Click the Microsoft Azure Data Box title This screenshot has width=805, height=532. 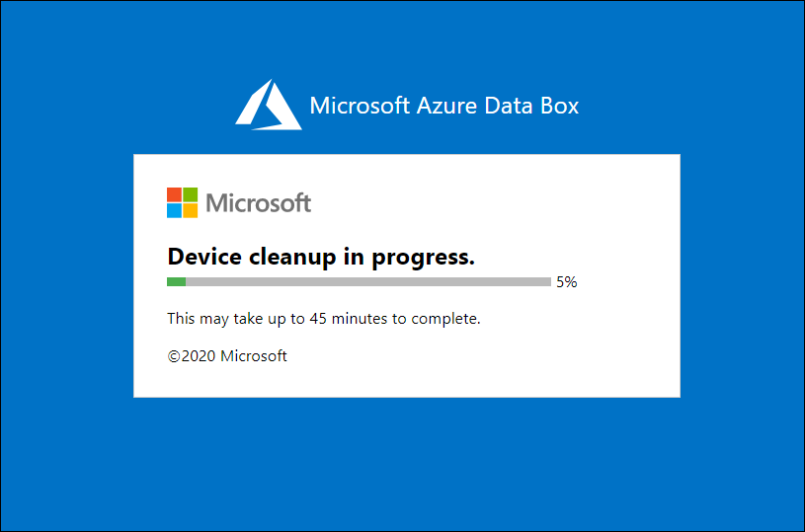[x=444, y=106]
